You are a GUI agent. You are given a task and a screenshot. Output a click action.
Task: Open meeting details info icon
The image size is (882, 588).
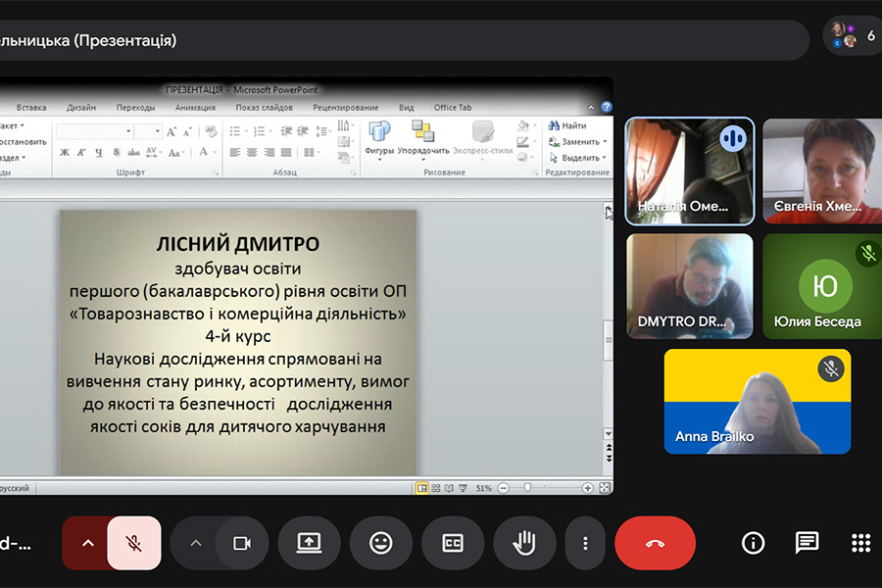(753, 543)
